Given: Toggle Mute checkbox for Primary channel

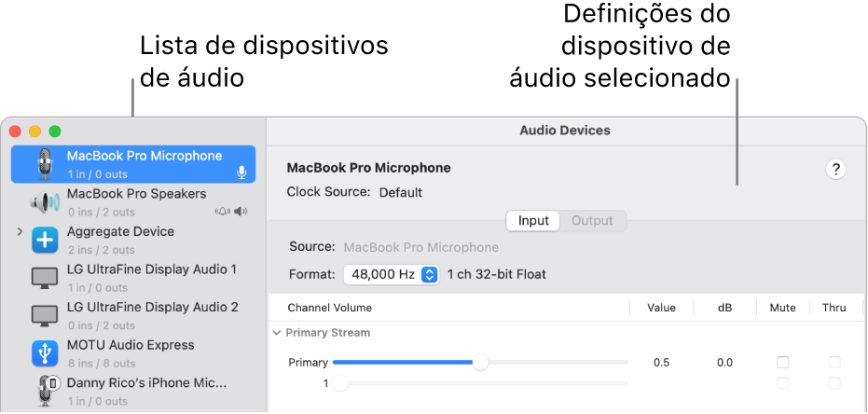Looking at the screenshot, I should (x=783, y=362).
